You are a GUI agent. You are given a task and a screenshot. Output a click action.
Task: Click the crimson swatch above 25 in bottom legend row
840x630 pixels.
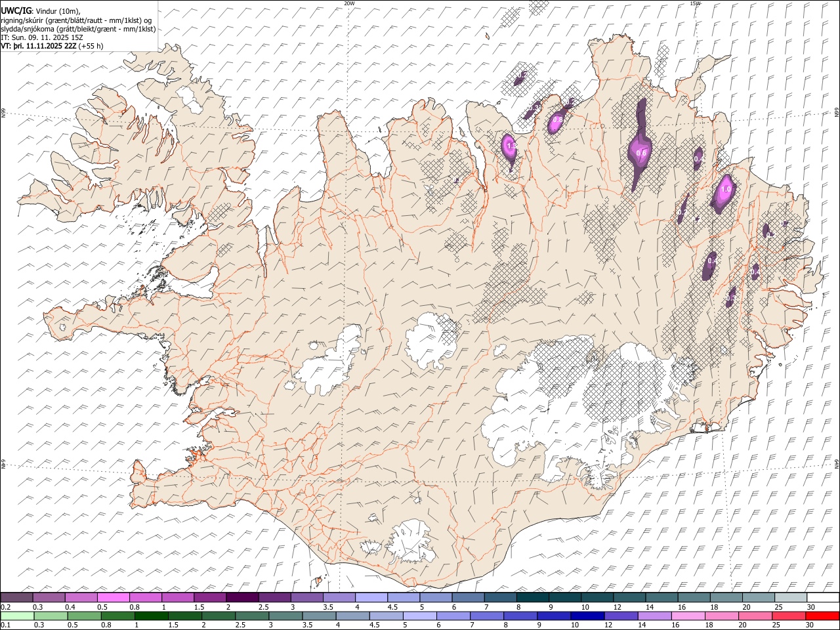pyautogui.click(x=789, y=616)
